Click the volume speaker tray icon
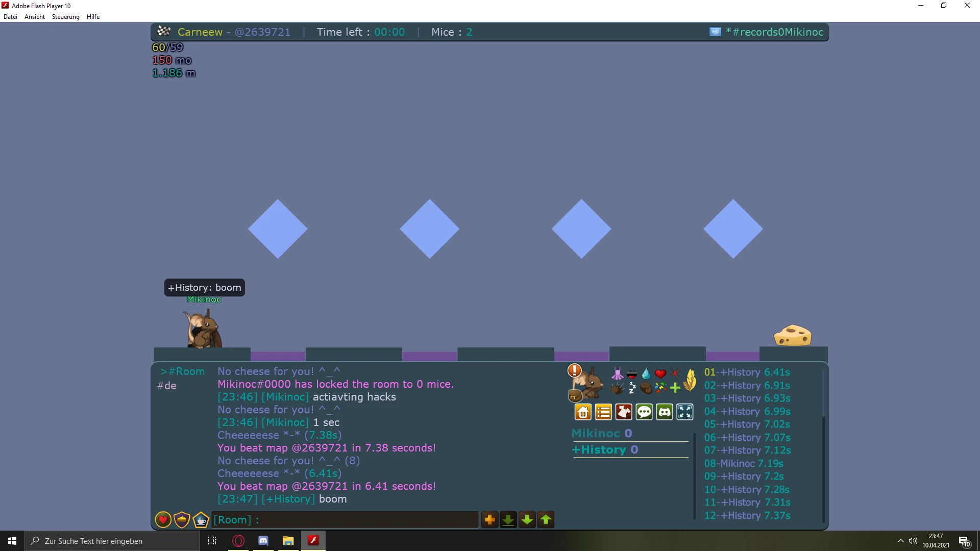 point(913,541)
